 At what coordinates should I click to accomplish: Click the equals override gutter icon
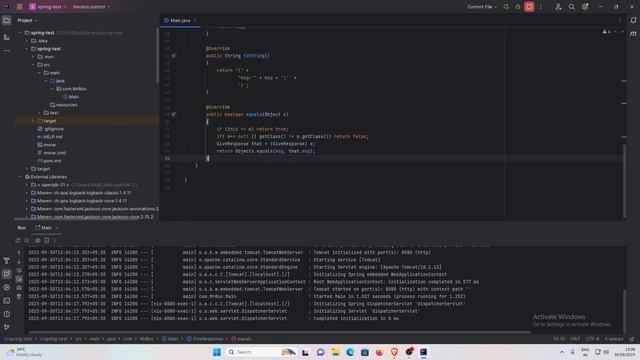[173, 114]
